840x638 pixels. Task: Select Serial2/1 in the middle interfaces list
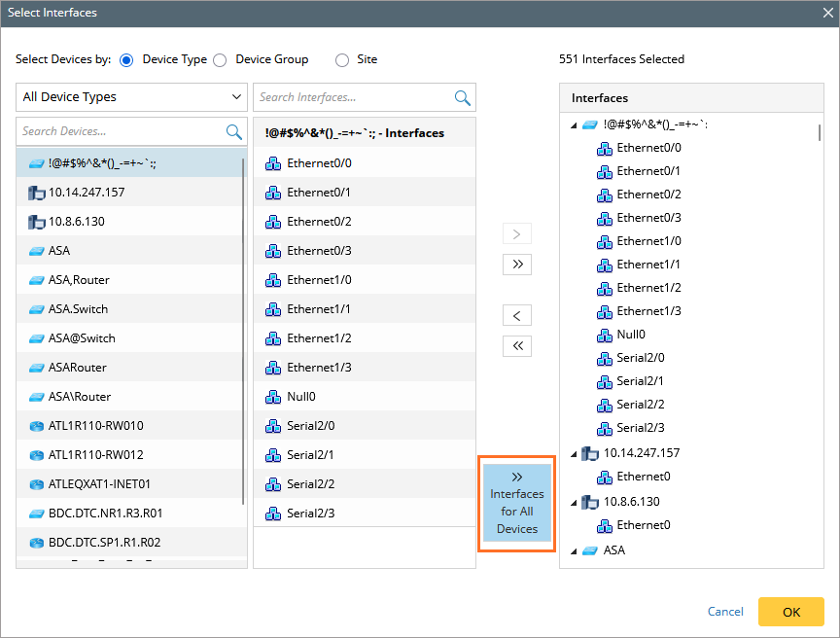(x=310, y=455)
